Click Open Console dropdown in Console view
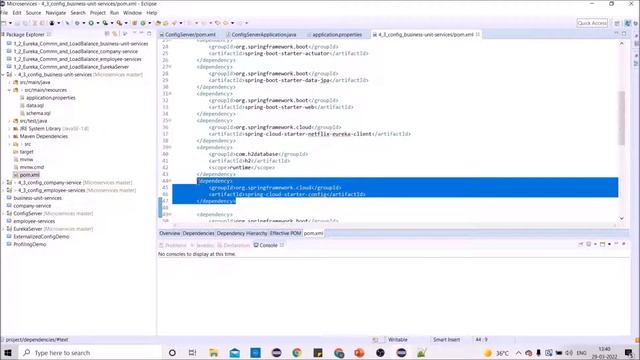 click(609, 244)
